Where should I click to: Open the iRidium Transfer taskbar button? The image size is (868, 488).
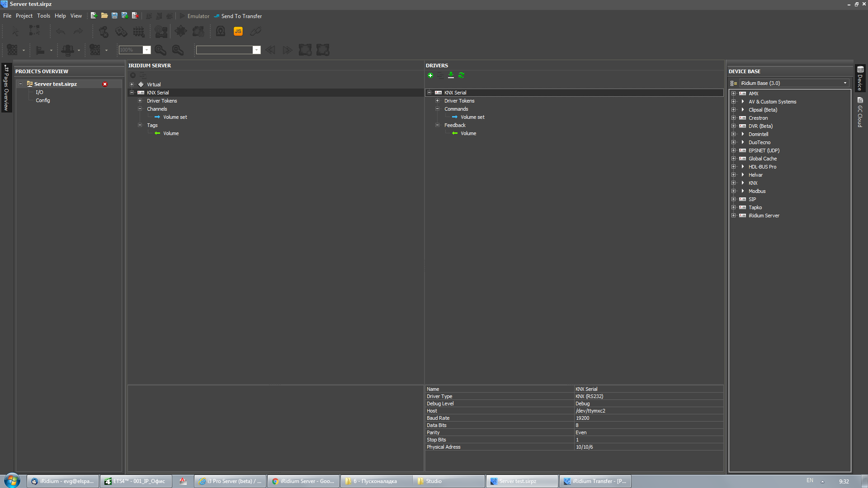[595, 481]
